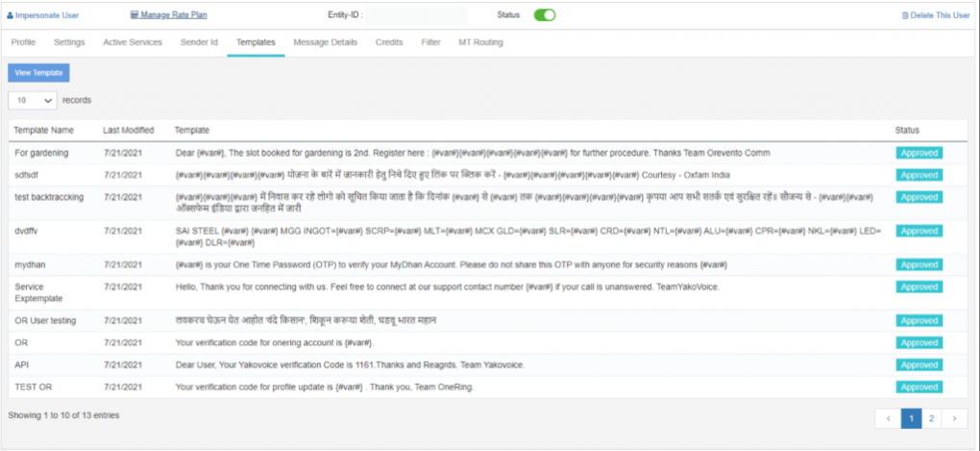The height and width of the screenshot is (451, 980).
Task: Select the Sender Id tab
Action: 199,42
